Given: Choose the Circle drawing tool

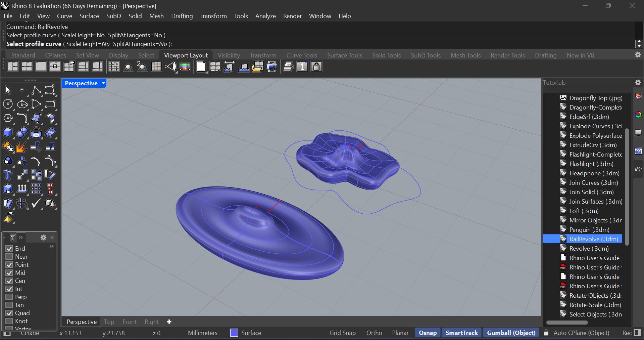Looking at the screenshot, I should coord(8,104).
